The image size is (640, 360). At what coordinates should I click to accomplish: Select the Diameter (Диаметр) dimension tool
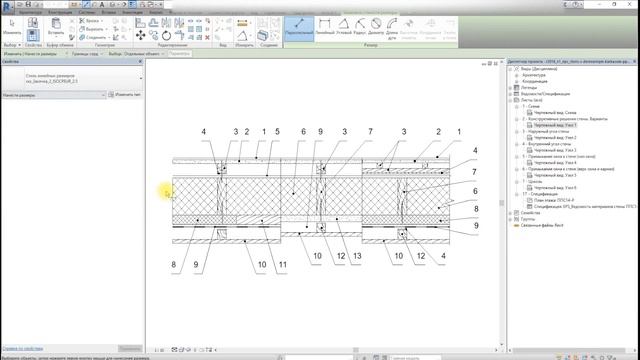click(376, 27)
